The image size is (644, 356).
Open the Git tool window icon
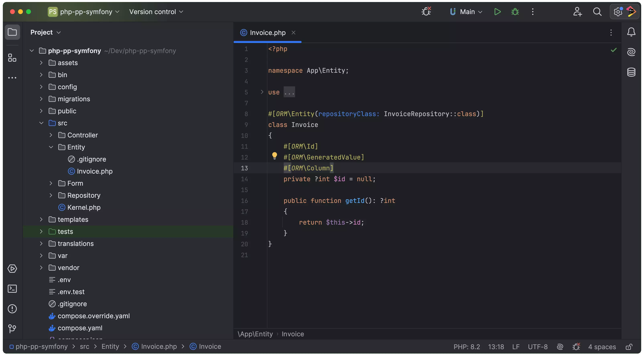point(12,328)
